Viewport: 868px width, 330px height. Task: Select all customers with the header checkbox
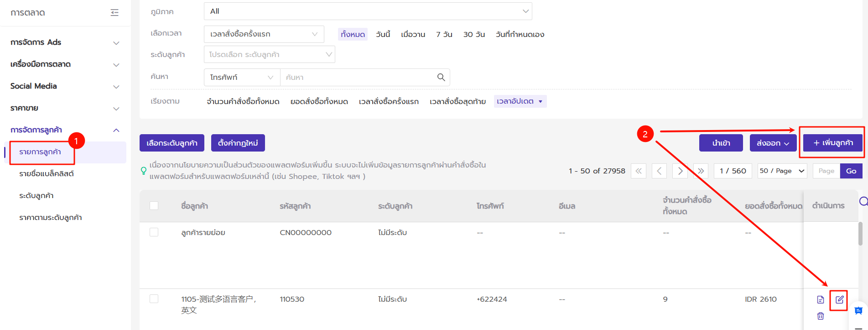(x=154, y=206)
